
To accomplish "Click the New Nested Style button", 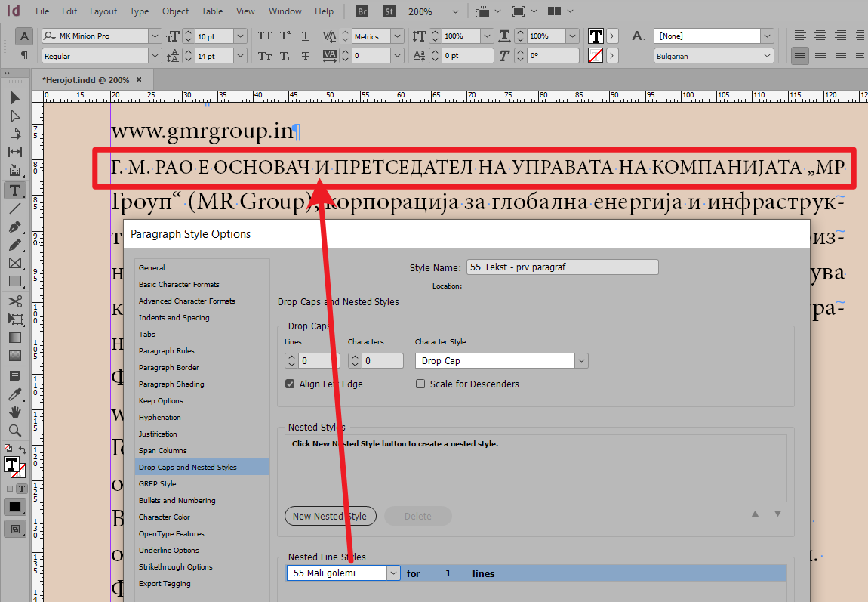I will tap(330, 516).
